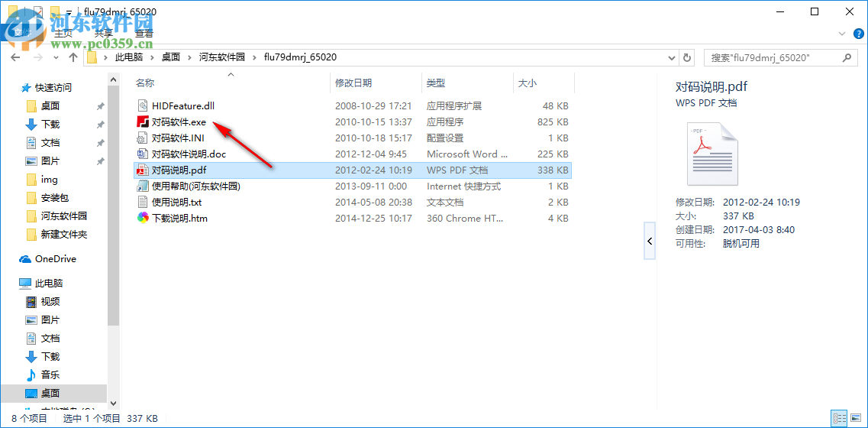Navigate to 桌面 breadcrumb in address bar
The width and height of the screenshot is (868, 428).
tap(170, 57)
